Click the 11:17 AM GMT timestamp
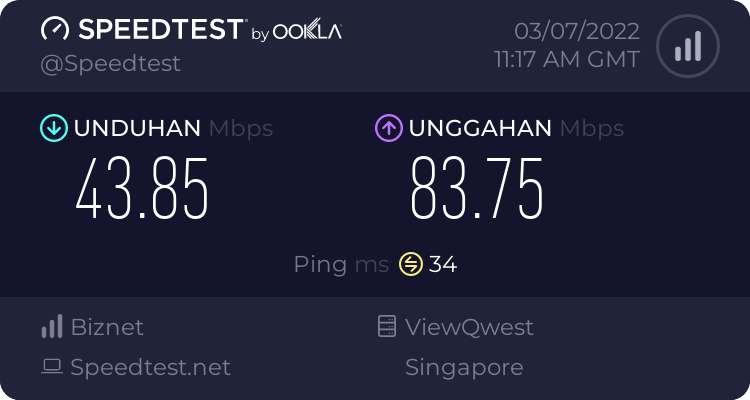Image resolution: width=750 pixels, height=400 pixels. [x=567, y=59]
